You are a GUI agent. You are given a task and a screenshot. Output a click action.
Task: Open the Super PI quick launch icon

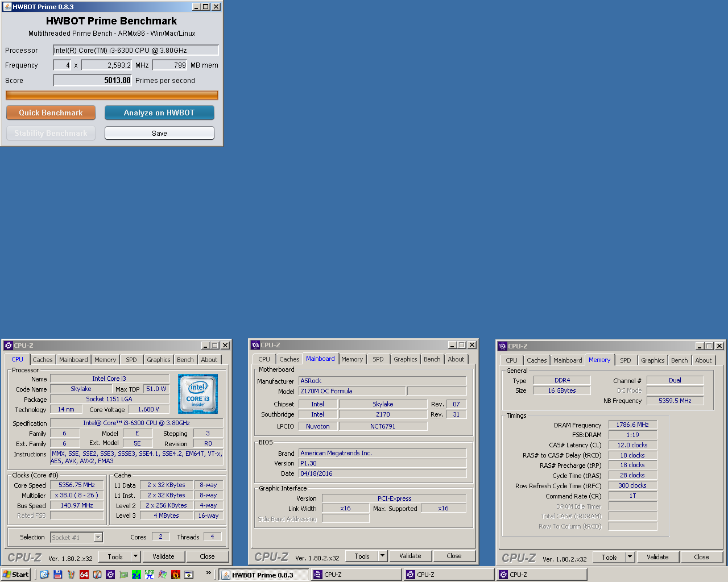pos(150,575)
